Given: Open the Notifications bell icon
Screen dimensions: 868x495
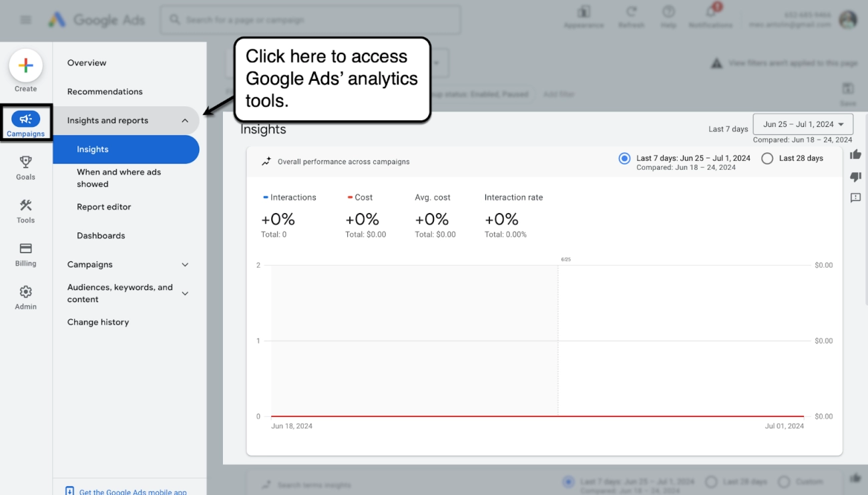Looking at the screenshot, I should 710,17.
